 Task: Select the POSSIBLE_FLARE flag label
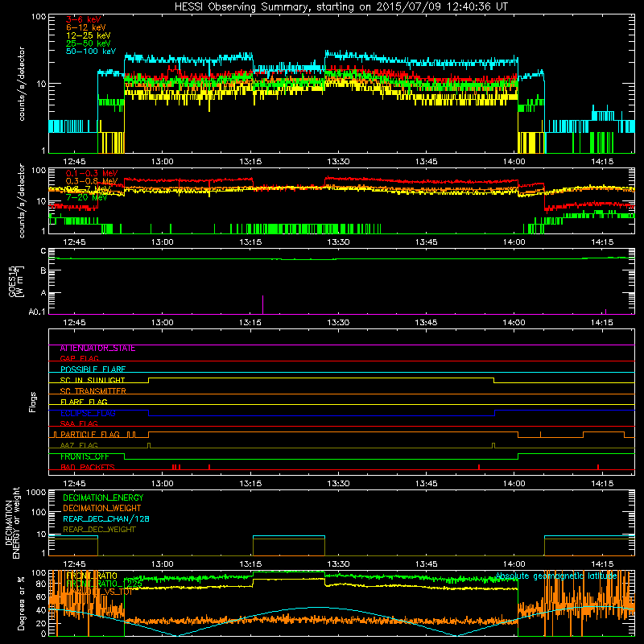(x=93, y=369)
